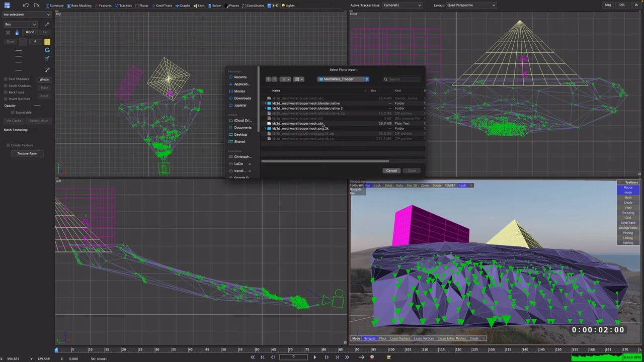Check the Create Texture checkbox

tap(8, 145)
